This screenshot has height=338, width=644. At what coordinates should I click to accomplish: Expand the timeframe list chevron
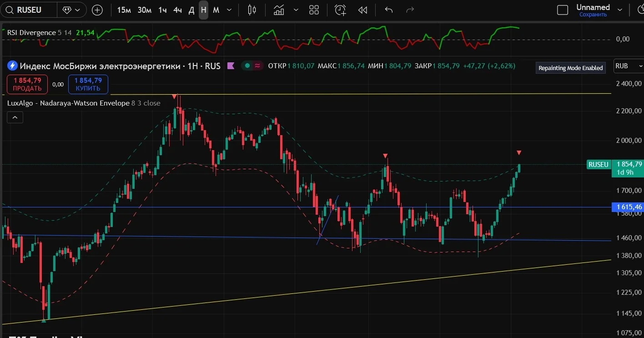[x=229, y=10]
